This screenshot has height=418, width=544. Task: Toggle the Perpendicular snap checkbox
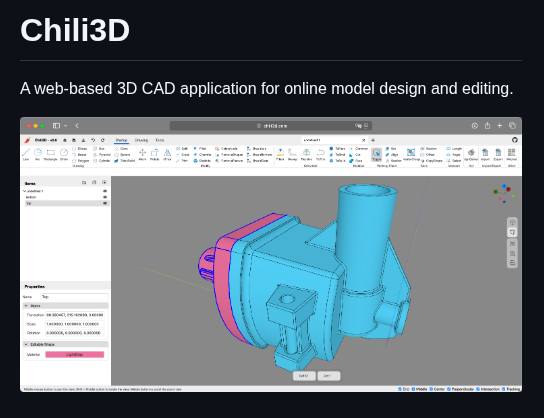pos(449,389)
